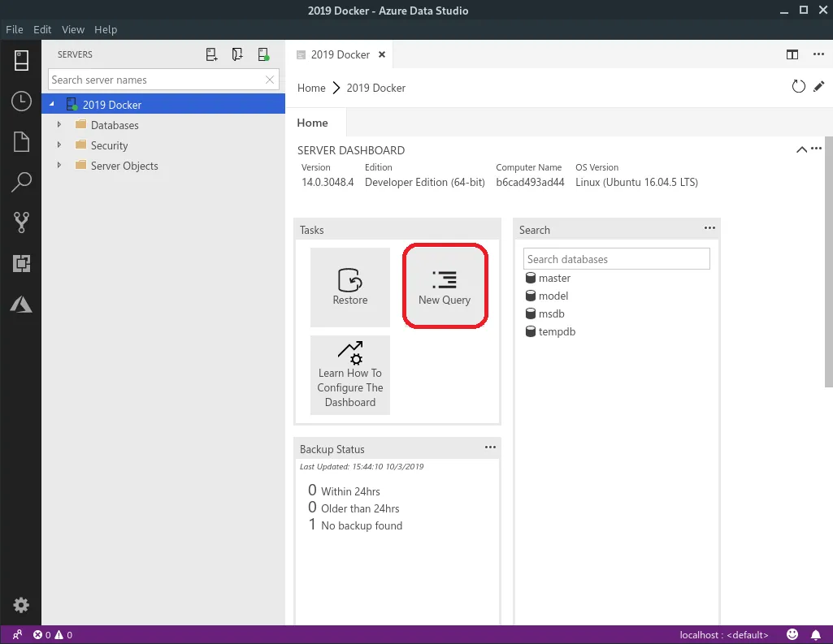Expand the Security folder
This screenshot has height=644, width=833.
[59, 145]
